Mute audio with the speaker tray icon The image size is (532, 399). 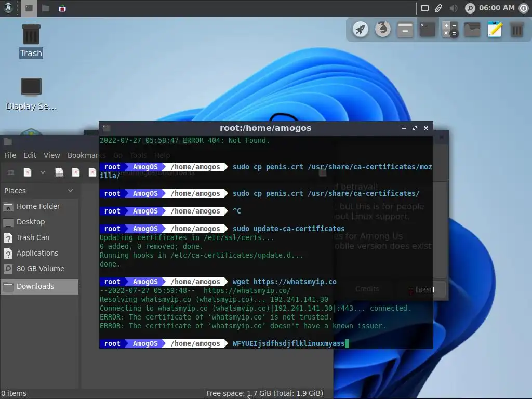point(453,8)
